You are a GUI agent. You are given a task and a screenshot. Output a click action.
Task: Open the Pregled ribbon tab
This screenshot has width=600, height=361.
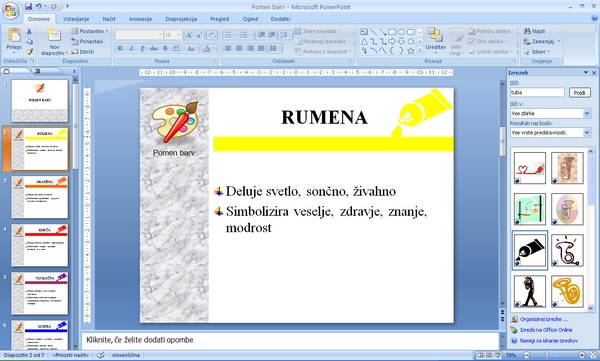click(x=220, y=19)
